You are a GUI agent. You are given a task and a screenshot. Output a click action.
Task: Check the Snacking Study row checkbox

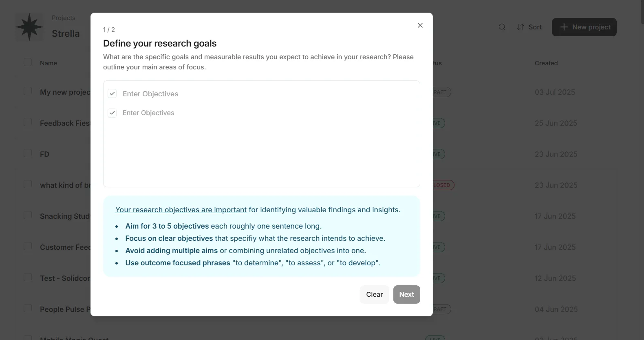pyautogui.click(x=28, y=215)
